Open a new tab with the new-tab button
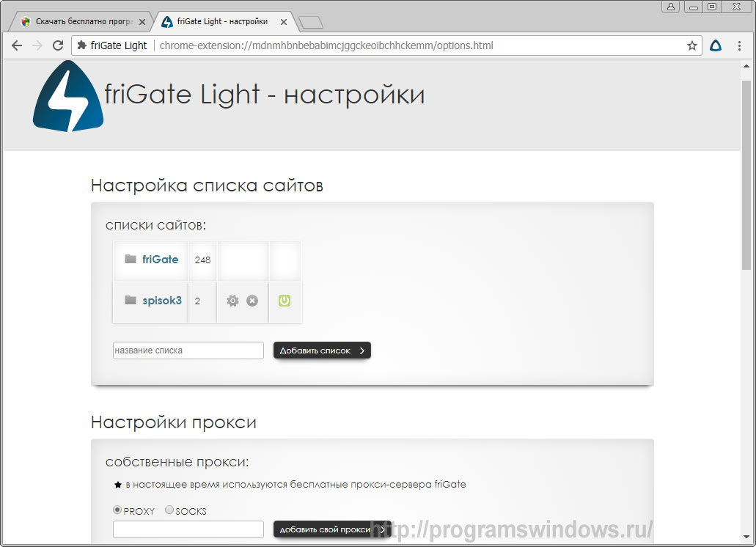 tap(311, 22)
